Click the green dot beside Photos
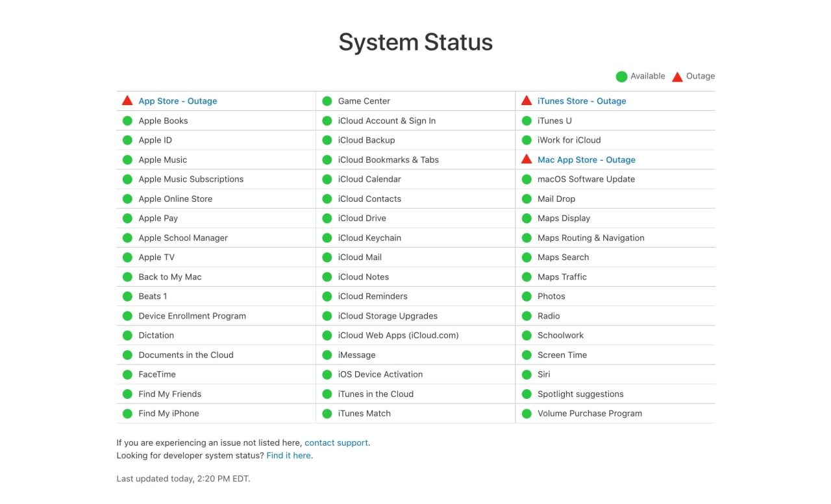Viewport: 831px width, 504px height. pos(527,296)
